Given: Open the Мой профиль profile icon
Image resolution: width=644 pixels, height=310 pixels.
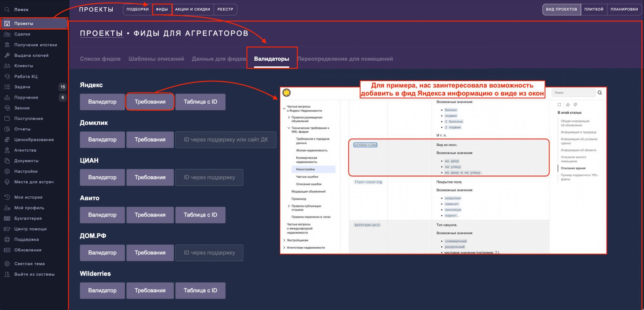Looking at the screenshot, I should click(7, 208).
